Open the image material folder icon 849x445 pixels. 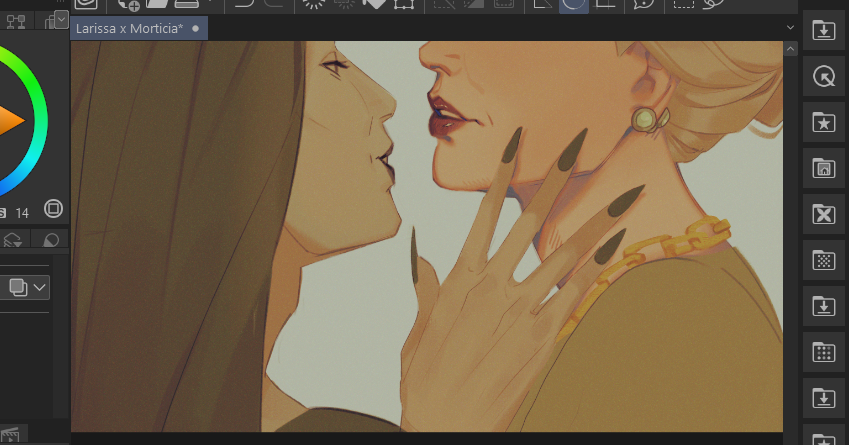click(824, 168)
